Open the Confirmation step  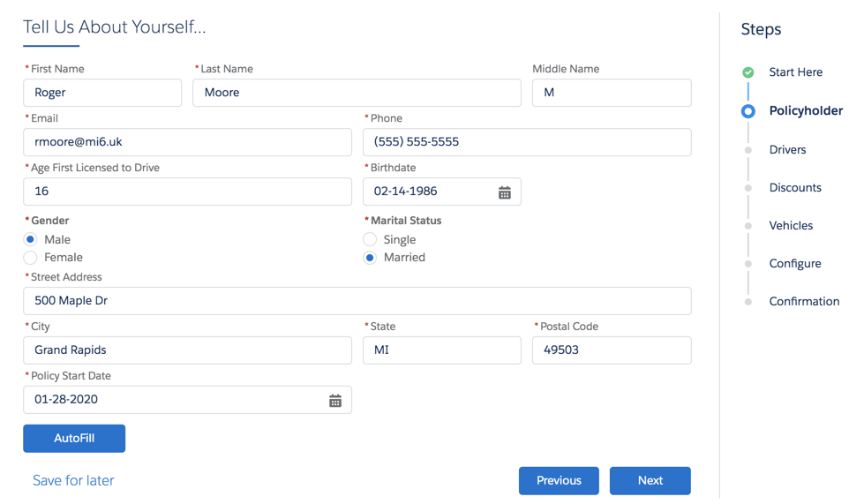point(804,302)
